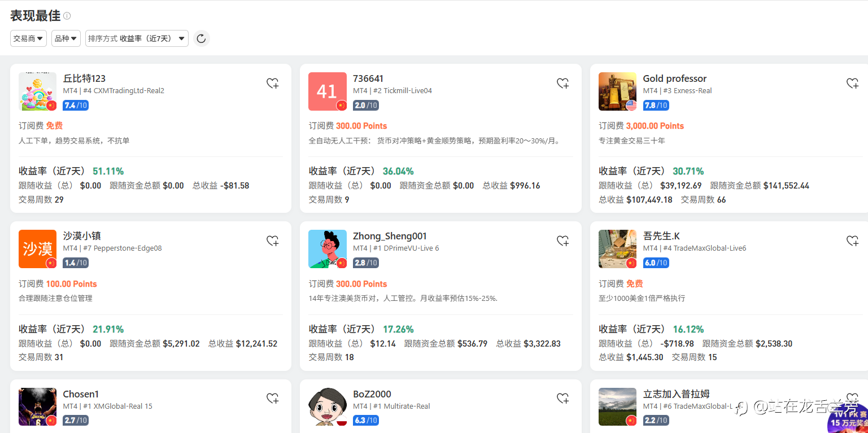The image size is (868, 433).
Task: Click heart-plus icon on 沙漠小镇 card
Action: click(273, 241)
